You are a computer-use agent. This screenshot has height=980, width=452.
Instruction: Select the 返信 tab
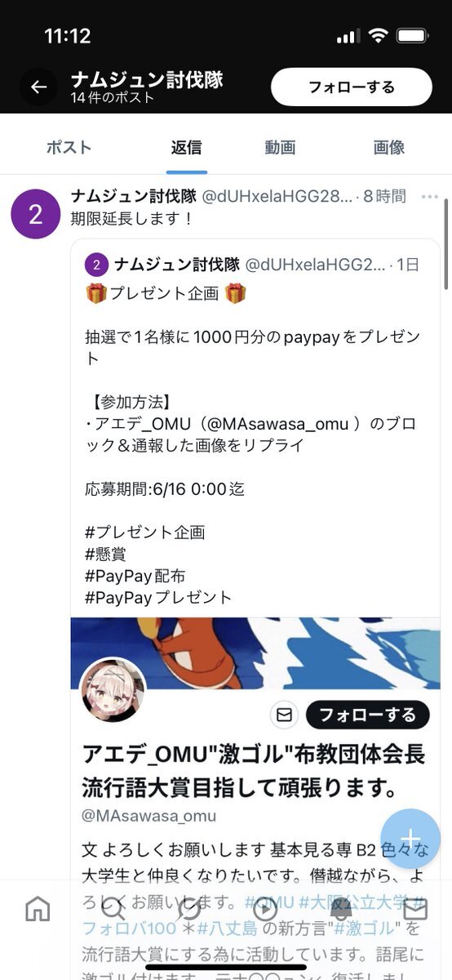(x=186, y=148)
